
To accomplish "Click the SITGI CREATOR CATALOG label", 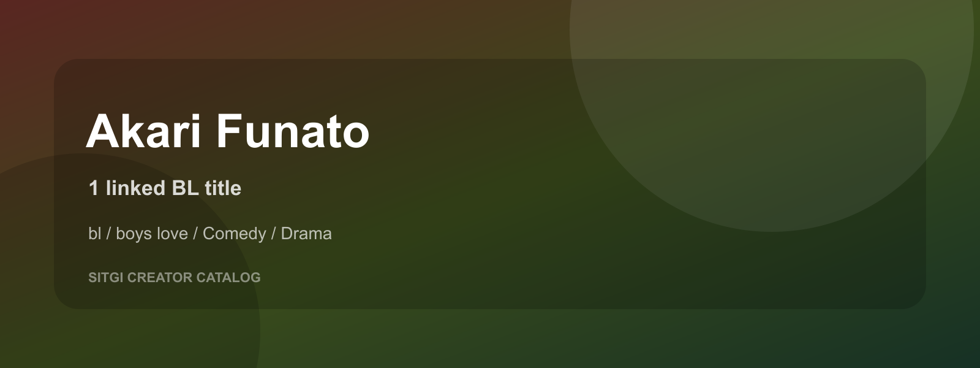I will (175, 277).
